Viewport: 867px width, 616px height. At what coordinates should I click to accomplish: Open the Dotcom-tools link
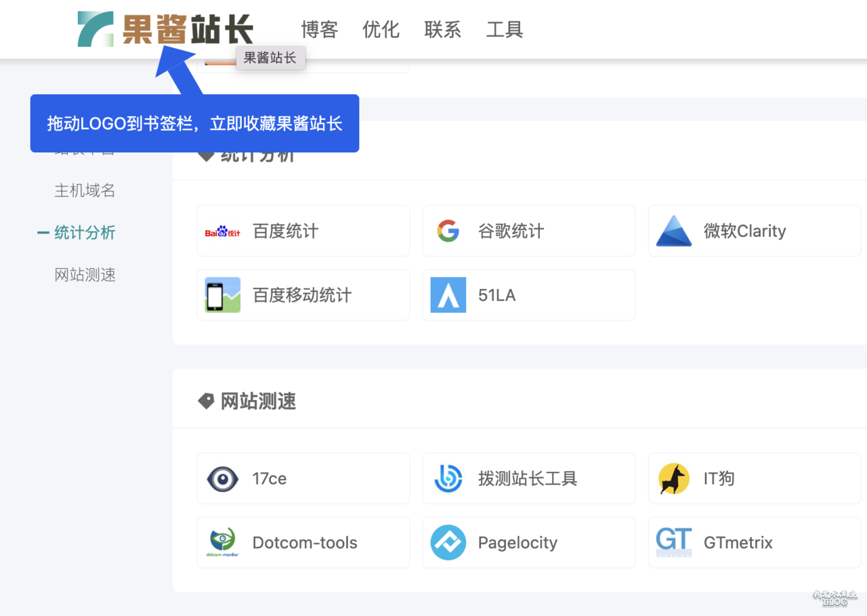coord(305,542)
